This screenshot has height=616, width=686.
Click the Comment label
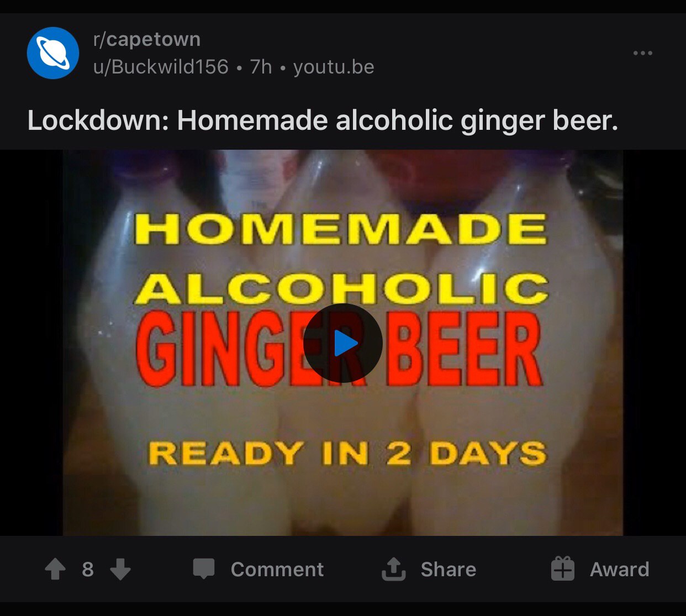click(277, 570)
